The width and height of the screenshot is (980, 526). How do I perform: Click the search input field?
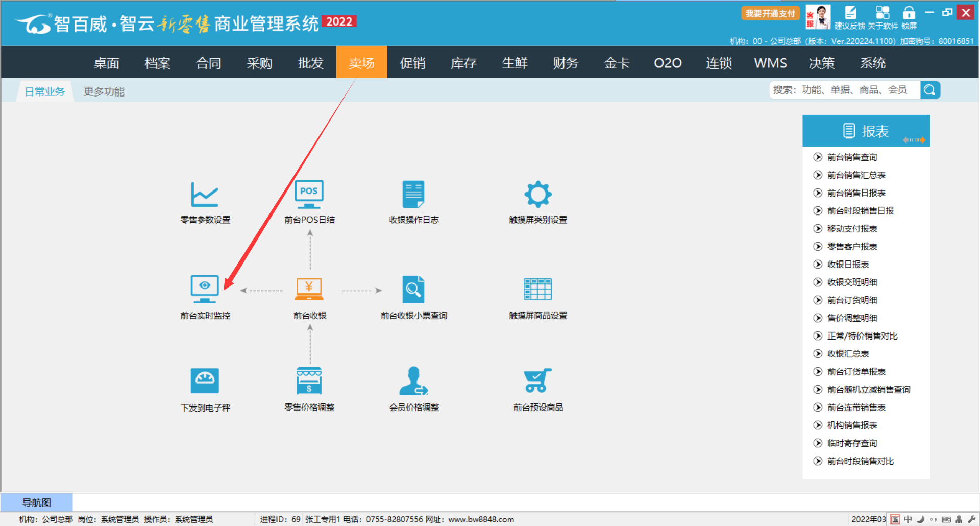[844, 90]
